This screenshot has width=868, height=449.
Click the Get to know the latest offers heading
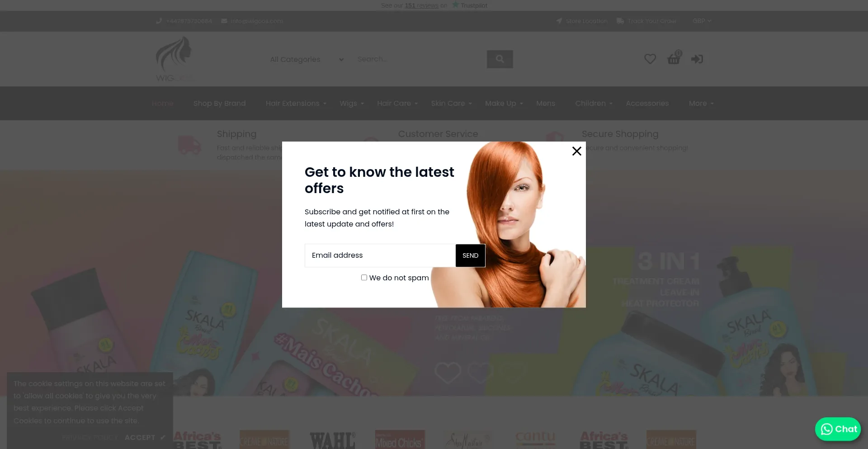coord(379,180)
